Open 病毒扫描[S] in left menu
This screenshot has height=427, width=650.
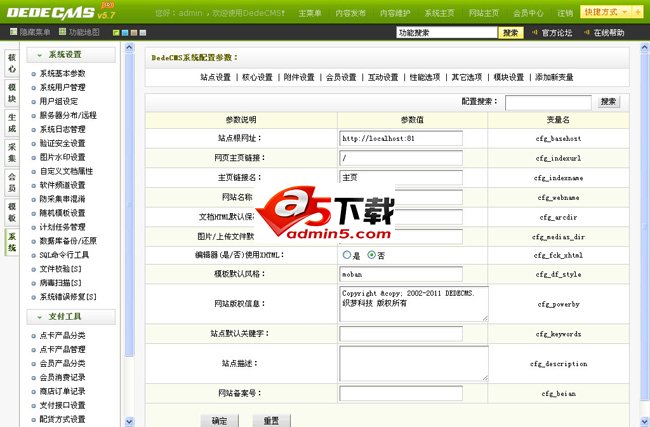point(61,283)
